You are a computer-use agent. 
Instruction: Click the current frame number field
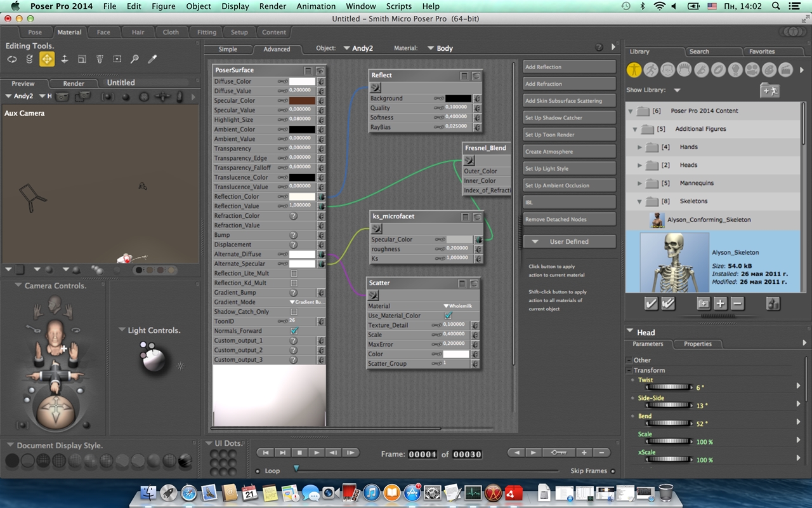pos(422,454)
